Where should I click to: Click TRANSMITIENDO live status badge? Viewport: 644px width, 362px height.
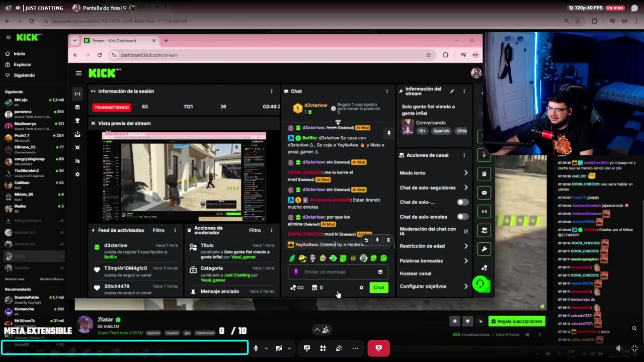pyautogui.click(x=112, y=107)
